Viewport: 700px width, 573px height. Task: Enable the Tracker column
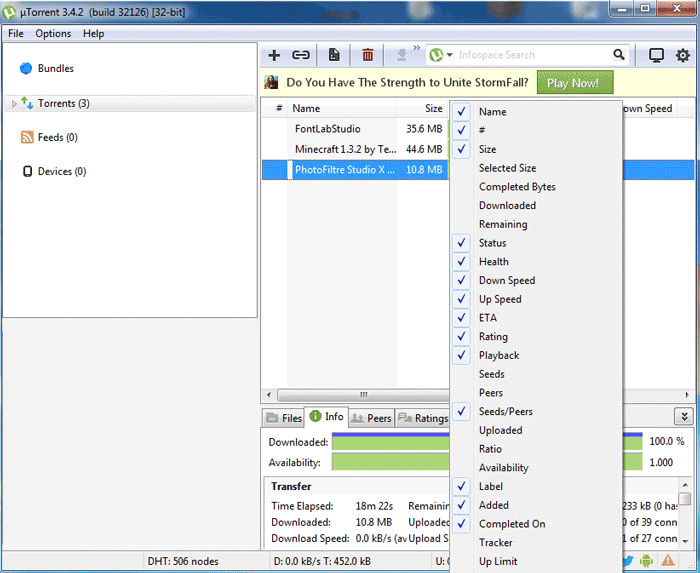coord(536,543)
